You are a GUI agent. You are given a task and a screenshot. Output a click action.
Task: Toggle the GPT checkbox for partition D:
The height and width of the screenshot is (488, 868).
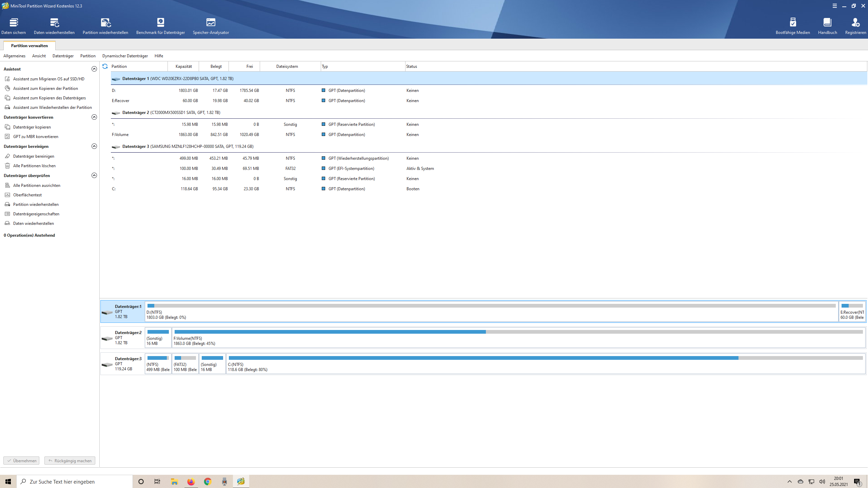click(324, 90)
